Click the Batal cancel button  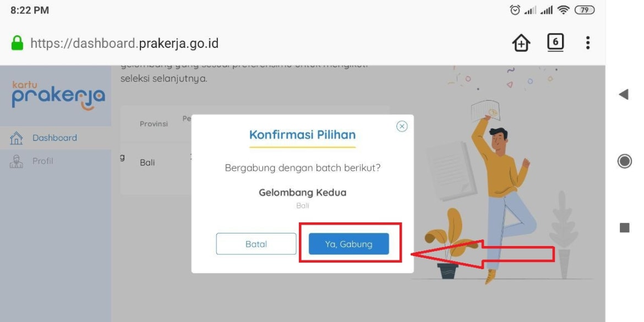click(x=256, y=244)
